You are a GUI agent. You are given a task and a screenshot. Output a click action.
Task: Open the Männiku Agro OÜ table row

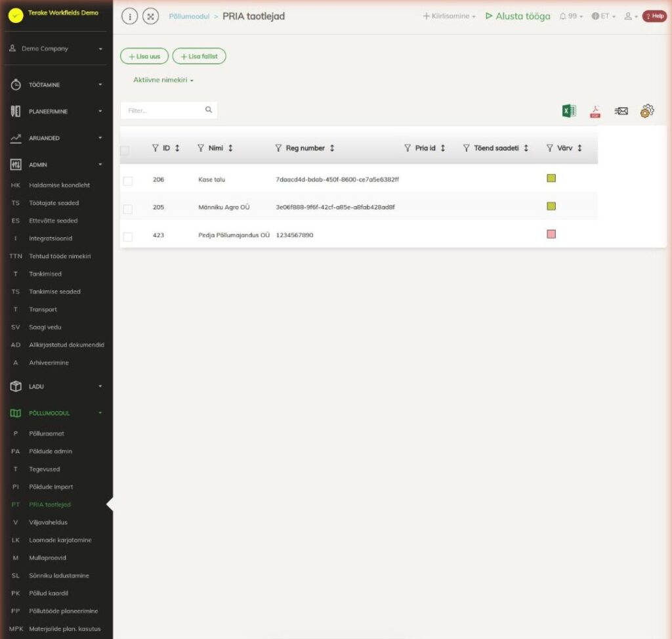(359, 207)
